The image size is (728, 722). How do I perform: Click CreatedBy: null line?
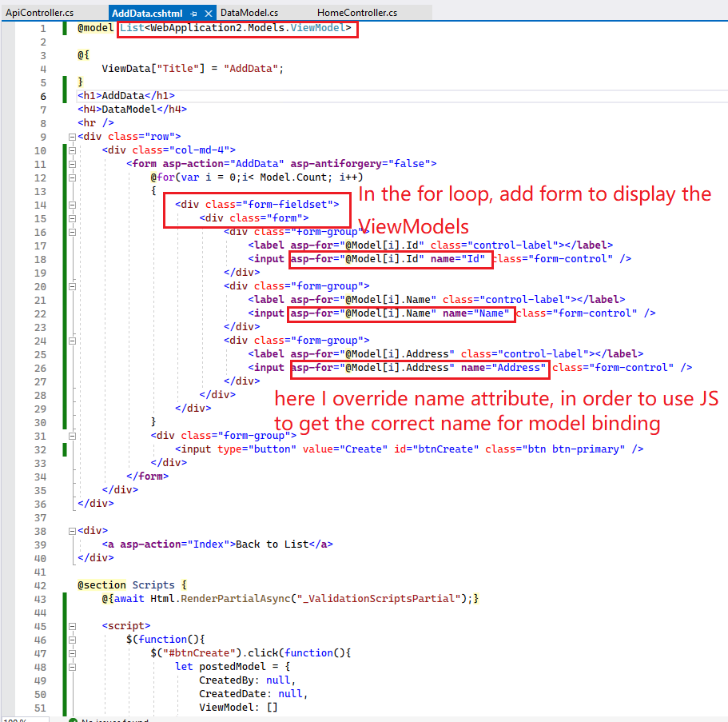click(x=248, y=680)
